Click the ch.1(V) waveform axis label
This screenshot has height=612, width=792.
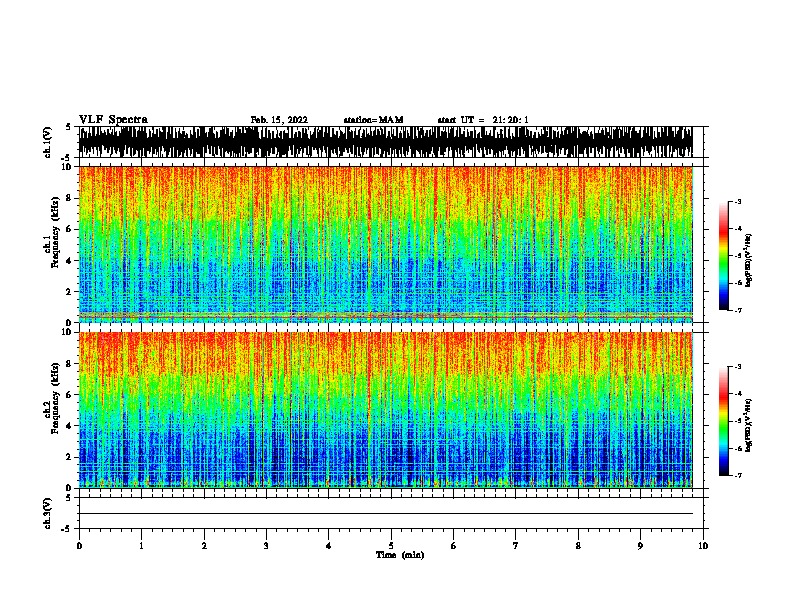[48, 142]
